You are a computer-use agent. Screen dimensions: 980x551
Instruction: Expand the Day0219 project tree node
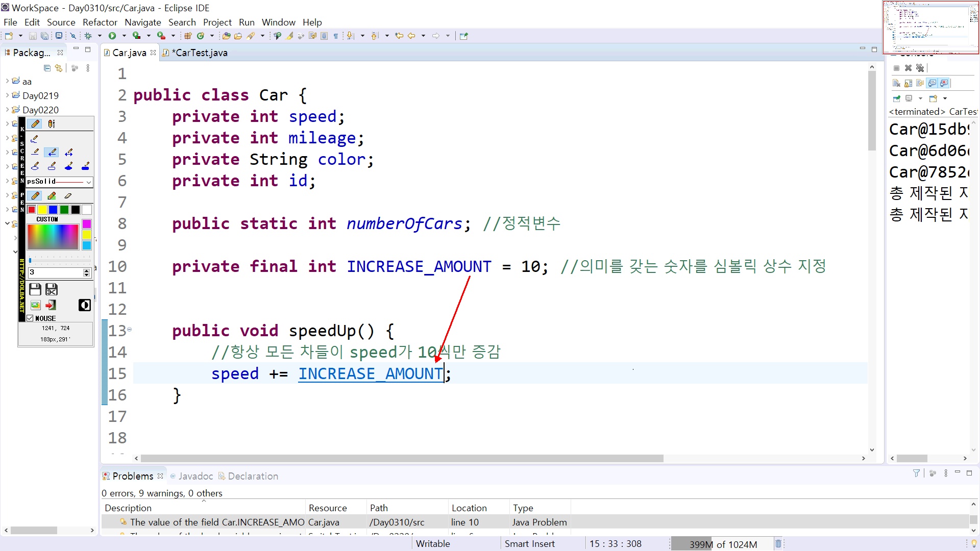click(7, 95)
